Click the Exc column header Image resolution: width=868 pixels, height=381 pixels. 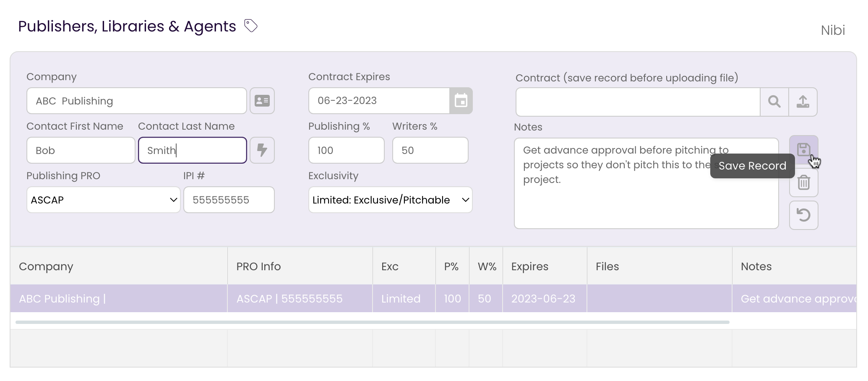coord(404,266)
